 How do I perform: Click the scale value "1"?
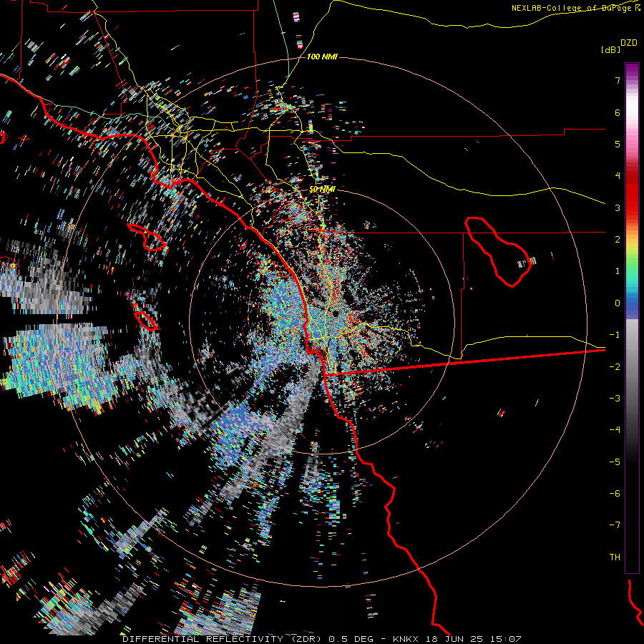pyautogui.click(x=618, y=271)
